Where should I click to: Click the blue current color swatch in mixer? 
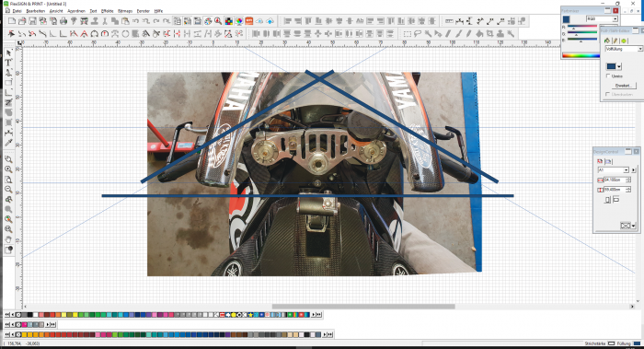[566, 19]
